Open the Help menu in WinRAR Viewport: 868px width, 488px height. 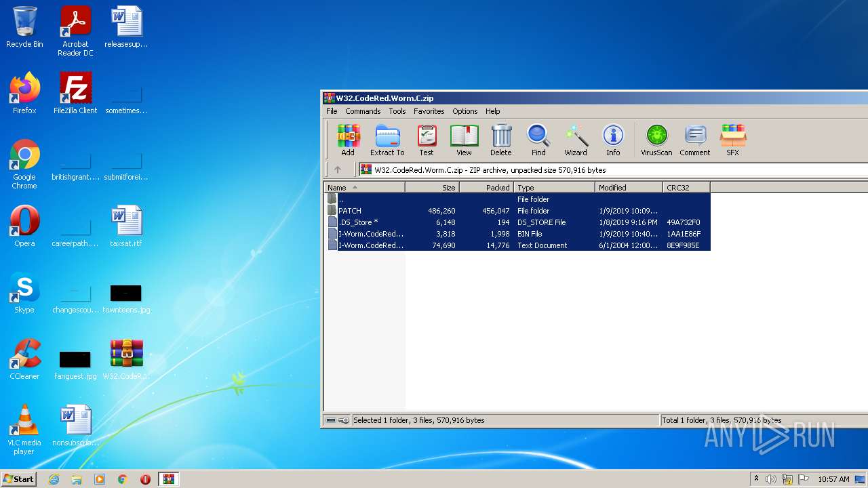(x=493, y=111)
